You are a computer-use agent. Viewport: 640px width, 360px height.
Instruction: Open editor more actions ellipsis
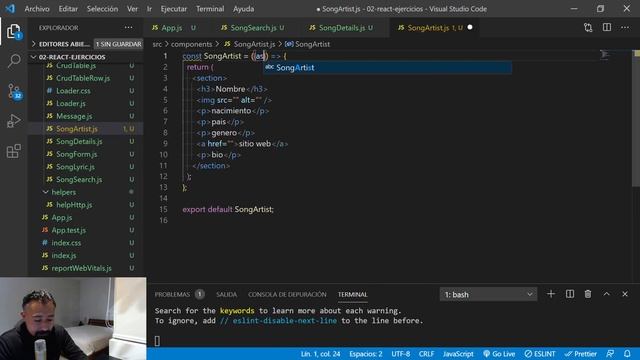625,27
